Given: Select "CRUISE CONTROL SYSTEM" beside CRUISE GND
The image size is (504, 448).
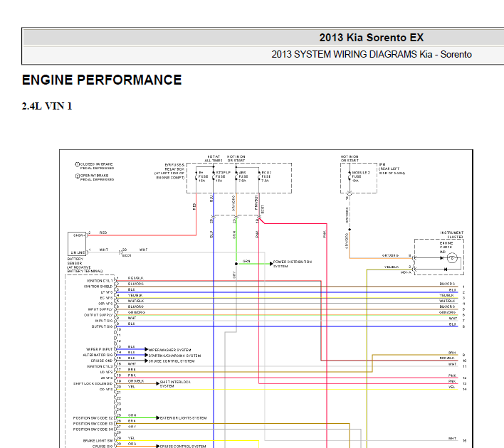Looking at the screenshot, I should [x=172, y=361].
